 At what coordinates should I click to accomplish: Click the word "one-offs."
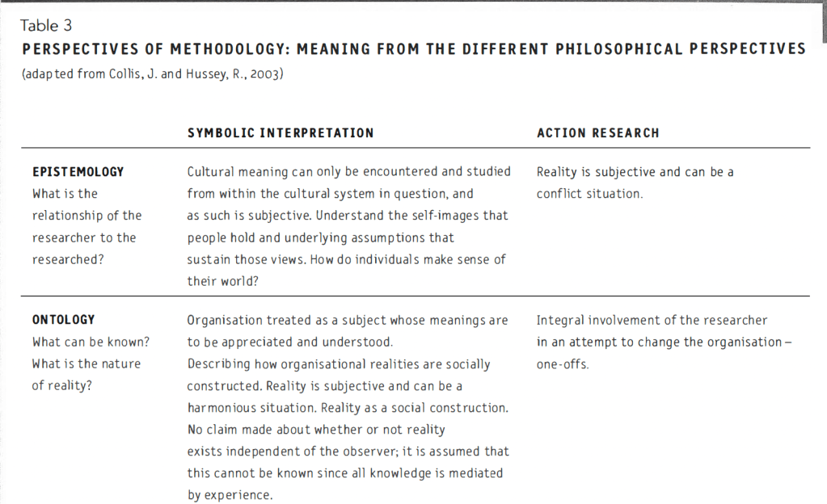562,363
